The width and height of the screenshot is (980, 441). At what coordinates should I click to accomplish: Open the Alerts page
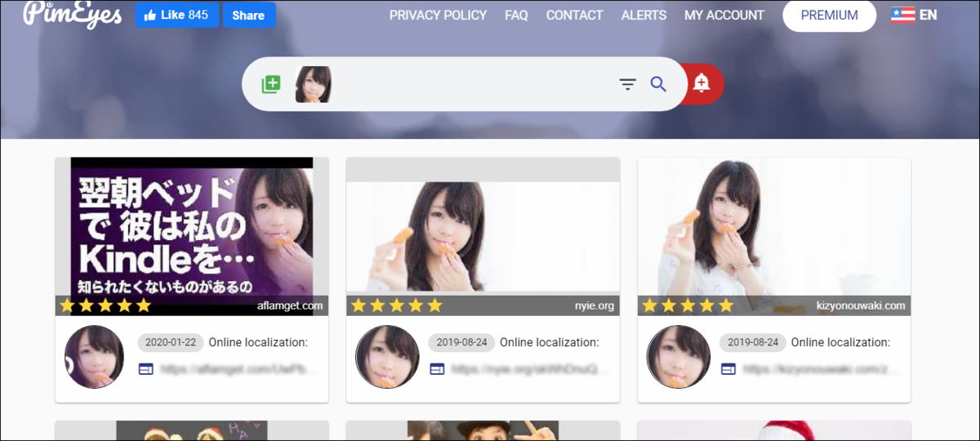644,15
